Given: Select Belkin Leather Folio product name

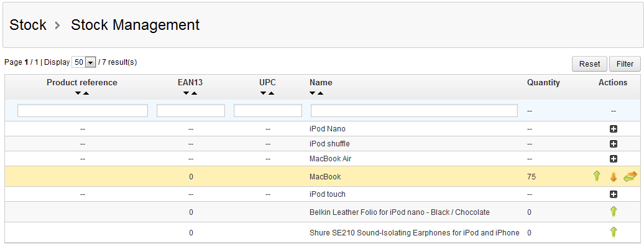Looking at the screenshot, I should (400, 212).
